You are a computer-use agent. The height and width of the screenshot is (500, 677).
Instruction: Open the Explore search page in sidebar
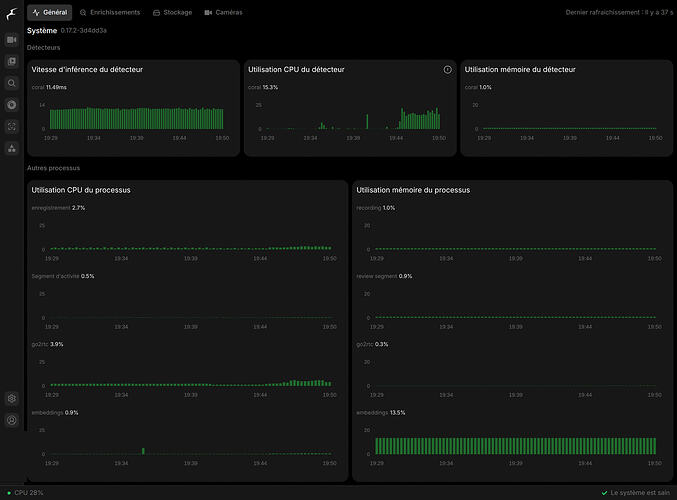(12, 83)
